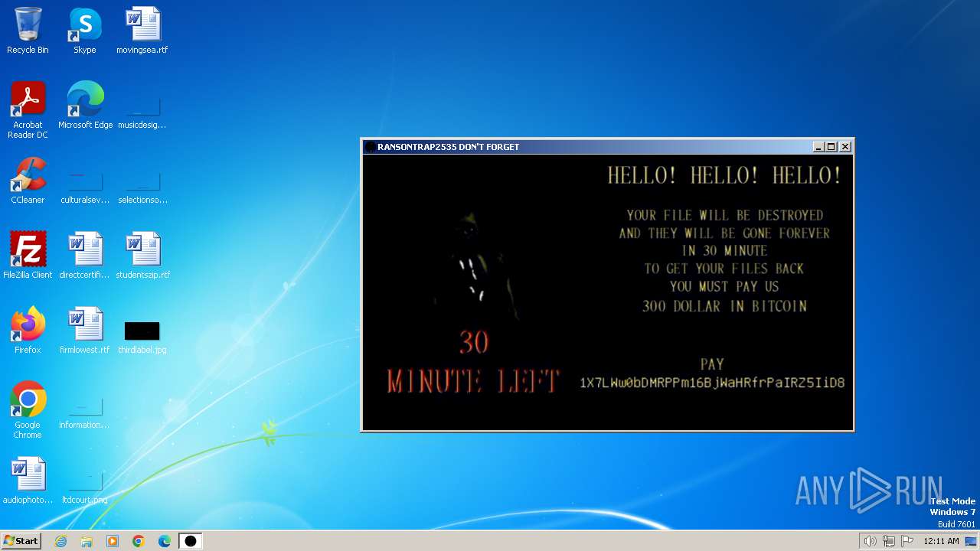Select the audiophoto... document
This screenshot has width=980, height=551.
[x=28, y=481]
